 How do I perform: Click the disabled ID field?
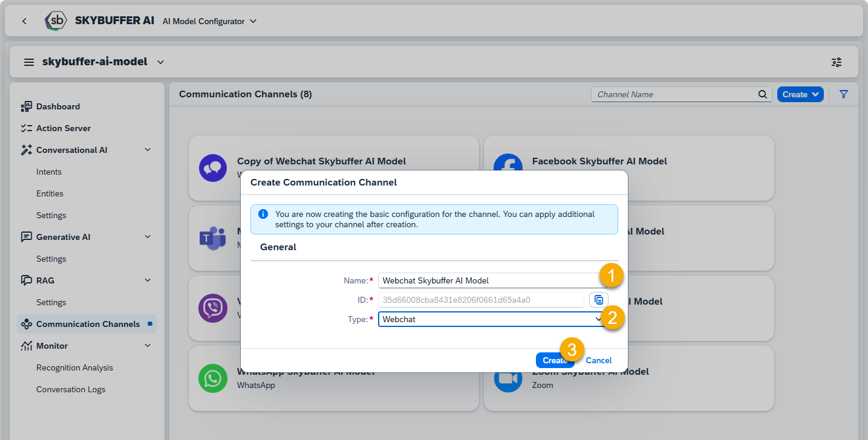(481, 300)
